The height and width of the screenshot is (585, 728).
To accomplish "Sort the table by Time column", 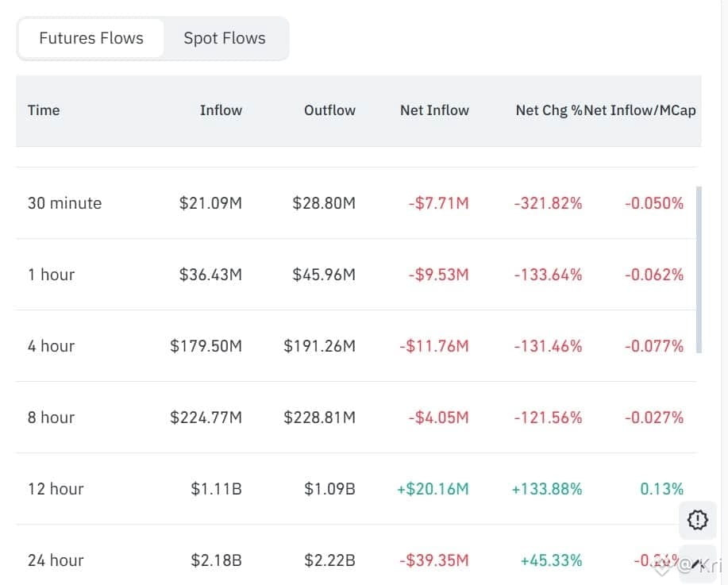I will point(43,110).
